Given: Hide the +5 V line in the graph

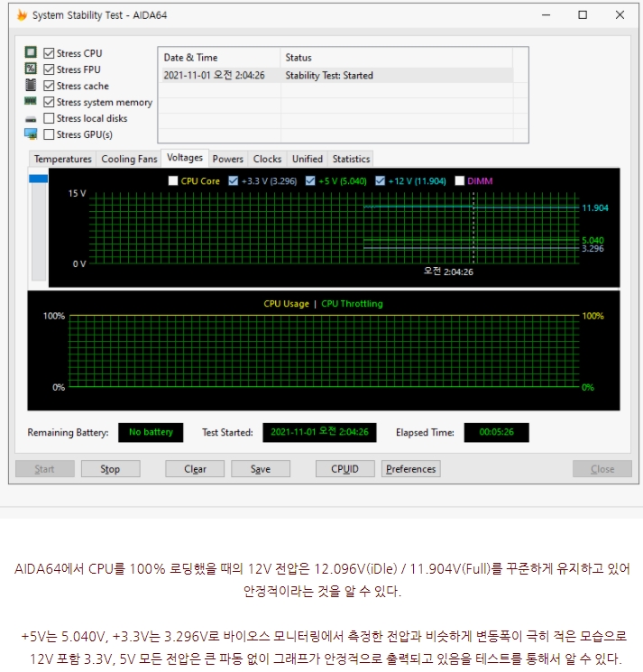Looking at the screenshot, I should point(310,181).
